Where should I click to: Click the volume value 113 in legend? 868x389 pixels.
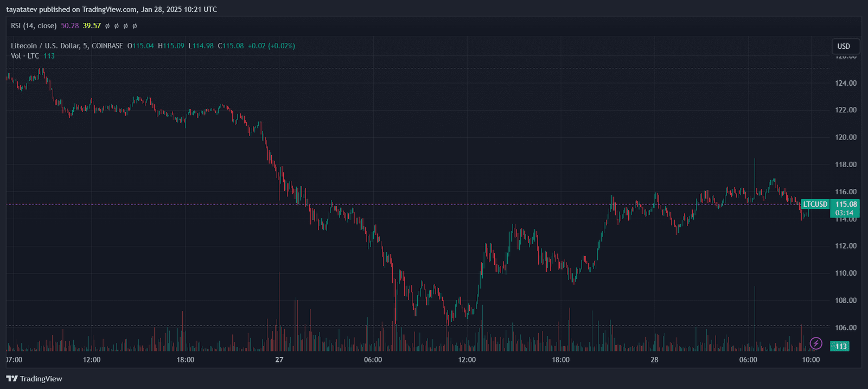[x=49, y=56]
